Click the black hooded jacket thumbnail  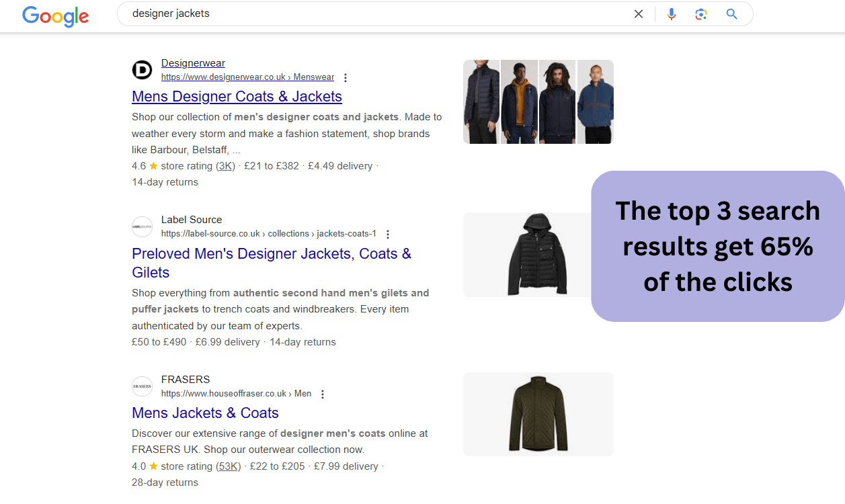[528, 255]
